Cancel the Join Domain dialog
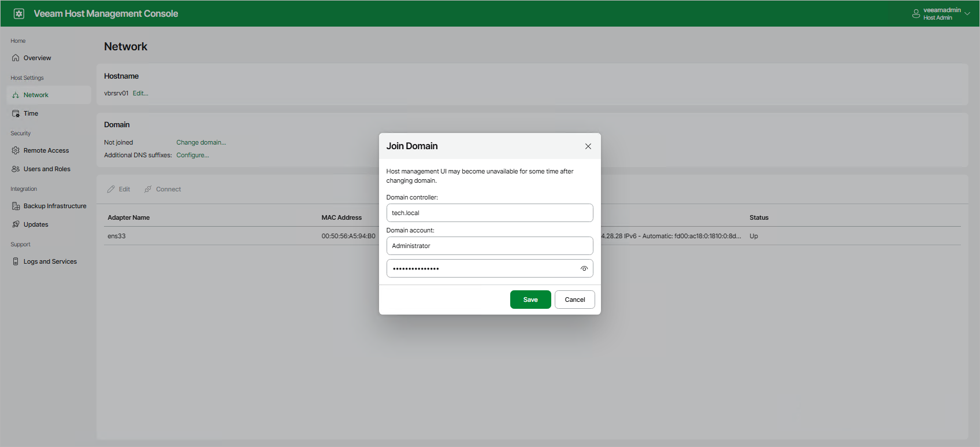980x447 pixels. (574, 300)
